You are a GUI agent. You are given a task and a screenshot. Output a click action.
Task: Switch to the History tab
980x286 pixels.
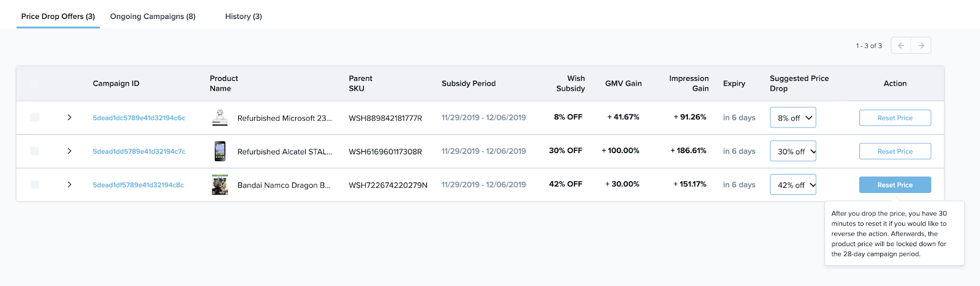(x=243, y=17)
